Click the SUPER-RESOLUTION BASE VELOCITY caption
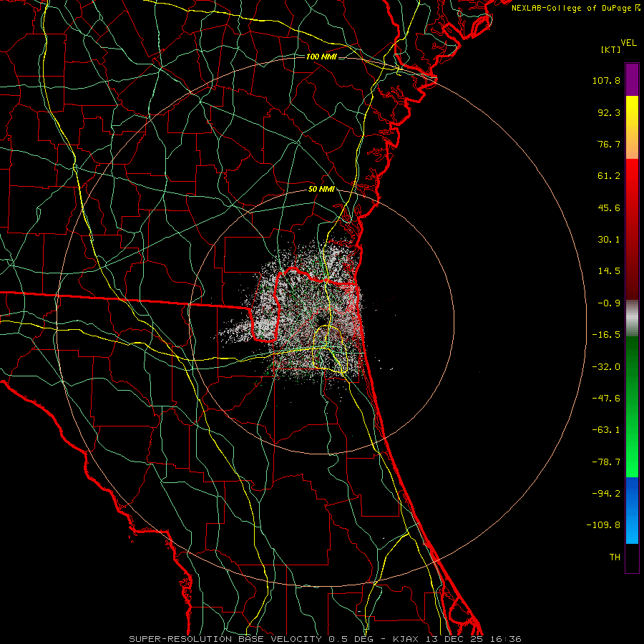 (x=225, y=639)
